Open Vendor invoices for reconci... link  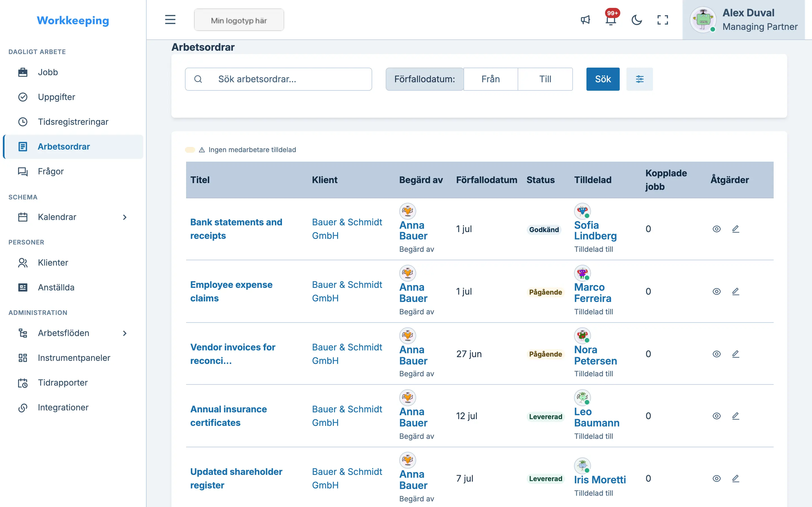pos(233,354)
